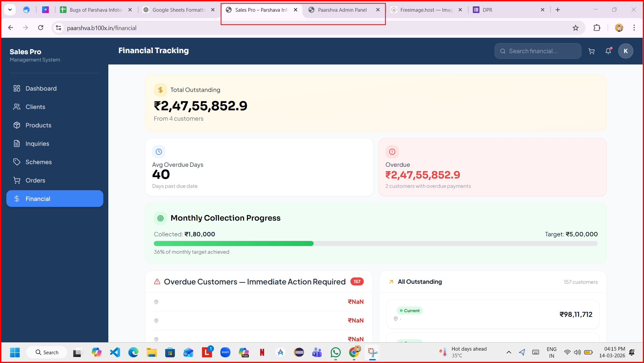Open Microsoft Teams from taskbar
Viewport: 644px width, 363px height.
(317, 352)
